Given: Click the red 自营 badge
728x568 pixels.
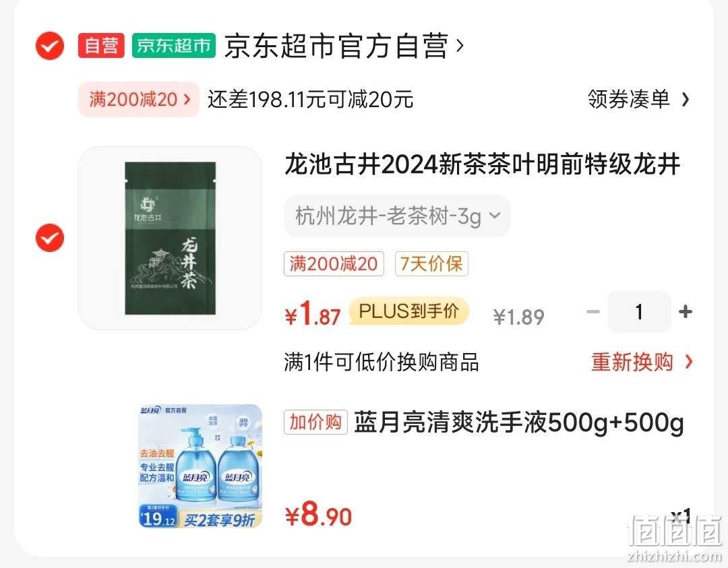Looking at the screenshot, I should [101, 45].
